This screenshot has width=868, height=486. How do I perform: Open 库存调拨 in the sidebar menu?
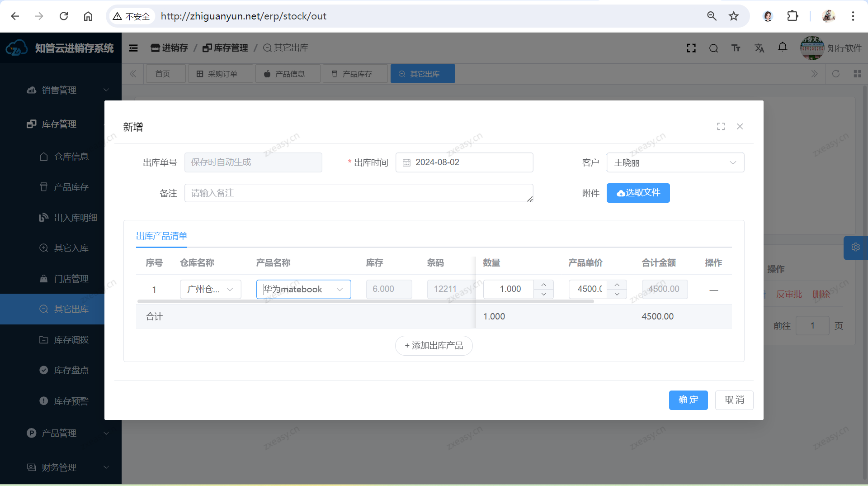[71, 340]
